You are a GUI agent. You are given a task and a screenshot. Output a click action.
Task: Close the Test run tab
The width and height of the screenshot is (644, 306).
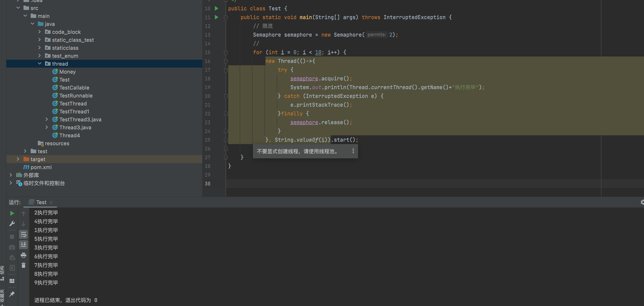tap(51, 202)
